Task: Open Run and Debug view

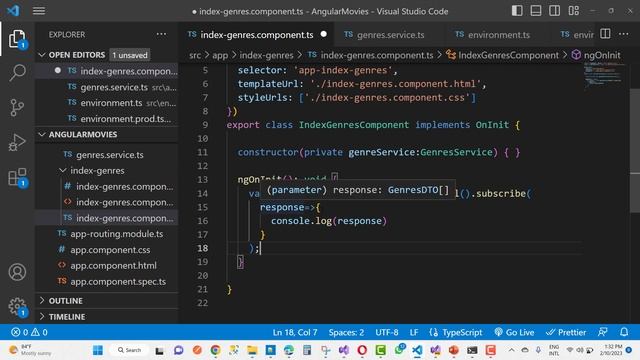Action: coord(17,142)
